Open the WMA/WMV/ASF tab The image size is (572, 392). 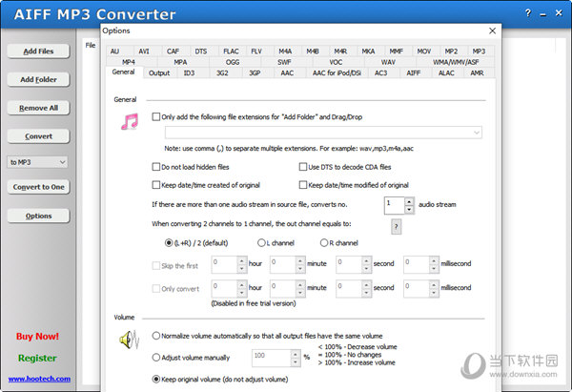(x=456, y=62)
